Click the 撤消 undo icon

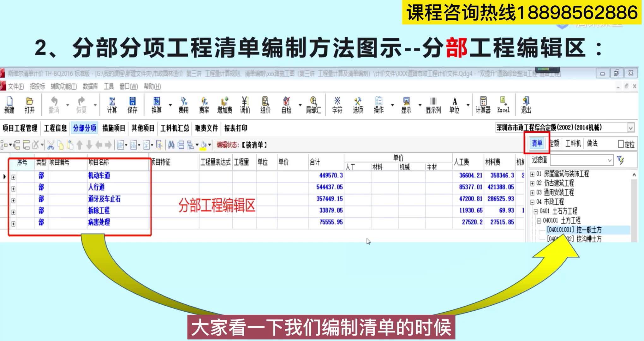click(54, 105)
